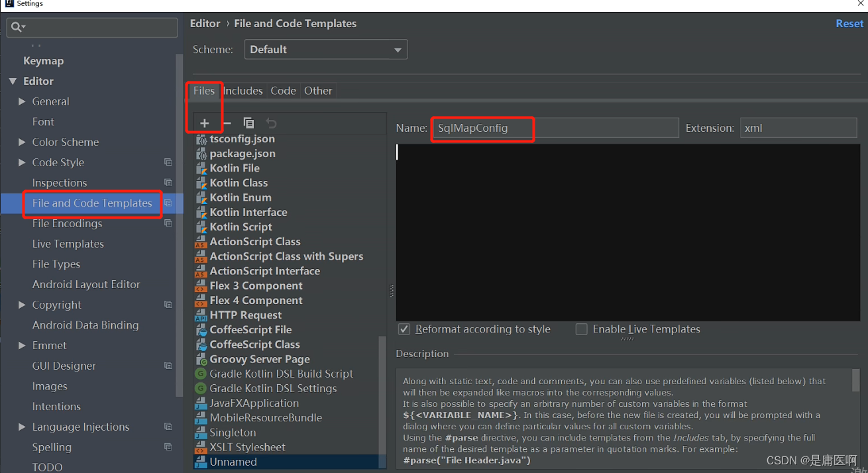Screen dimensions: 868x473
Task: Click the Copy Template icon
Action: 248,123
